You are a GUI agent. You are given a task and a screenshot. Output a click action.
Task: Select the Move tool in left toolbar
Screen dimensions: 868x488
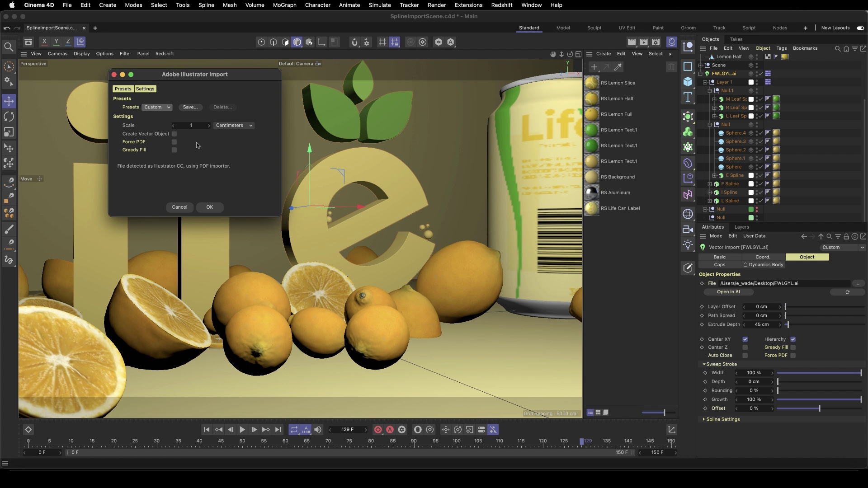tap(9, 101)
